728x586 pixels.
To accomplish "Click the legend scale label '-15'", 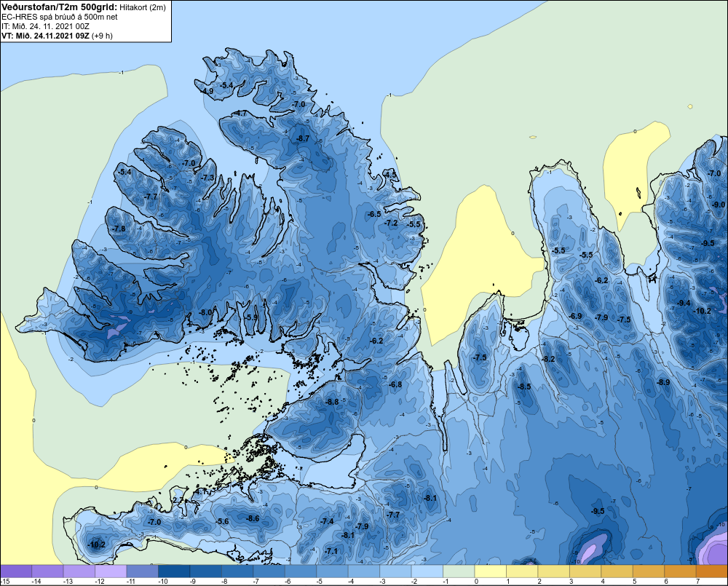I will pos(5,582).
